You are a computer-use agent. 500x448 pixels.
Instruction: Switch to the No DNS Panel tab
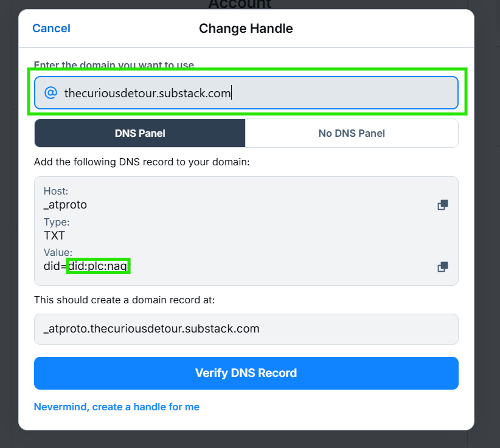(352, 133)
